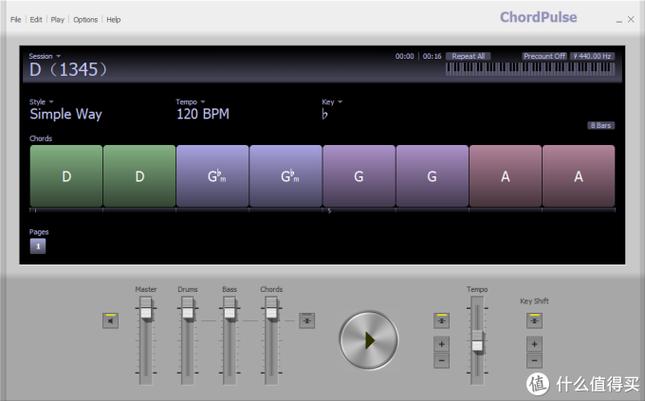The height and width of the screenshot is (401, 645).
Task: Click the mixer link toggle icon beside Chords
Action: (307, 320)
